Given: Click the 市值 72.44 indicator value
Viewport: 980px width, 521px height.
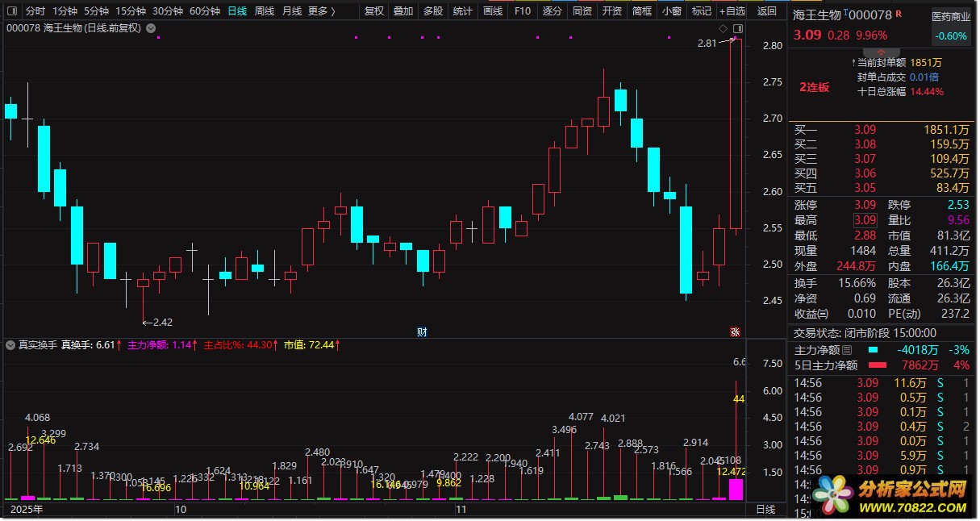Looking at the screenshot, I should point(311,345).
